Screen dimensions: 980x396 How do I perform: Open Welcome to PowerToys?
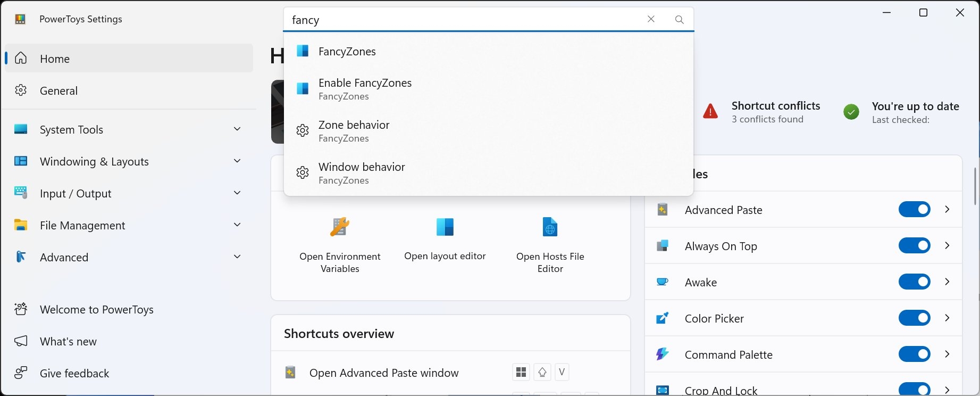pyautogui.click(x=129, y=309)
